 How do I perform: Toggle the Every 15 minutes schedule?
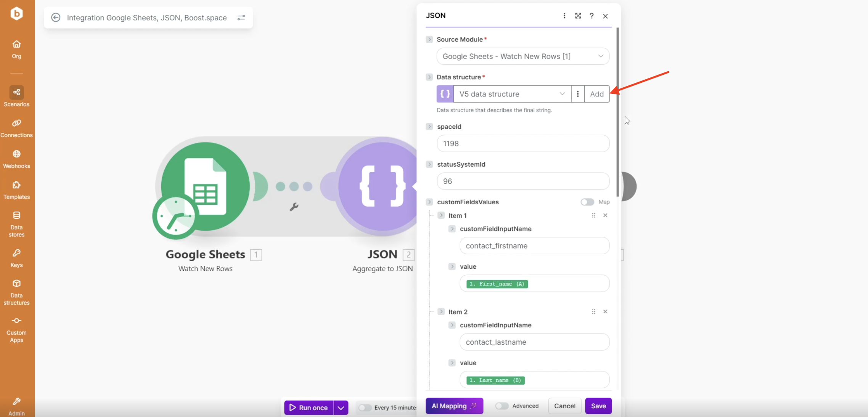point(365,407)
